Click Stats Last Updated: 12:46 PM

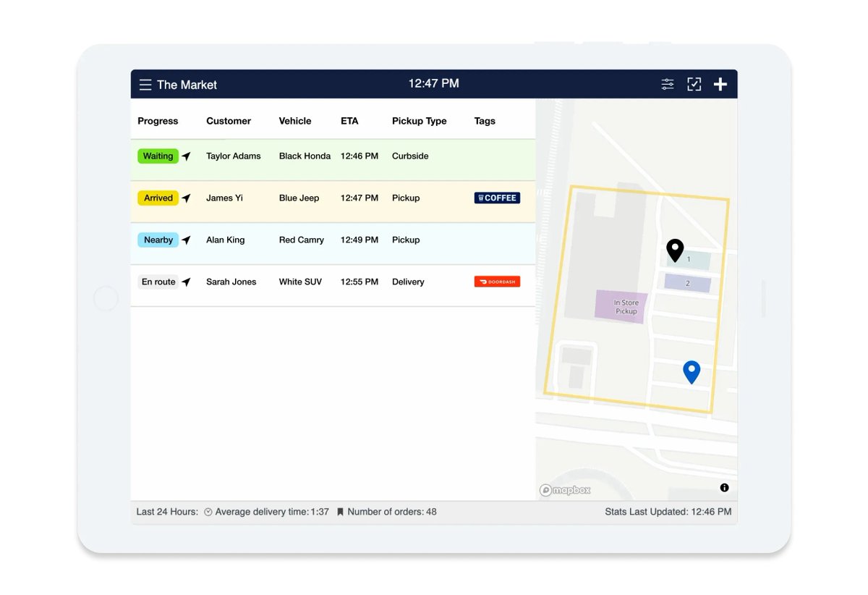[668, 512]
